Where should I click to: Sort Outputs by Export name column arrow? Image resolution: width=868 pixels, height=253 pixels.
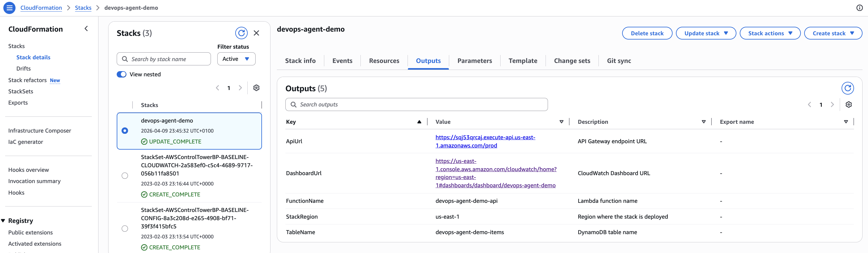[x=846, y=122]
